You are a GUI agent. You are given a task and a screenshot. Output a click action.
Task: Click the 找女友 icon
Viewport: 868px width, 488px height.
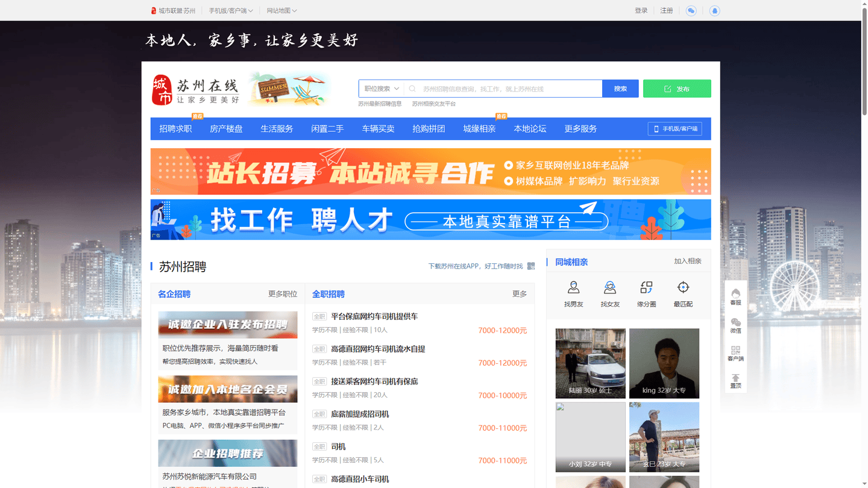point(610,287)
